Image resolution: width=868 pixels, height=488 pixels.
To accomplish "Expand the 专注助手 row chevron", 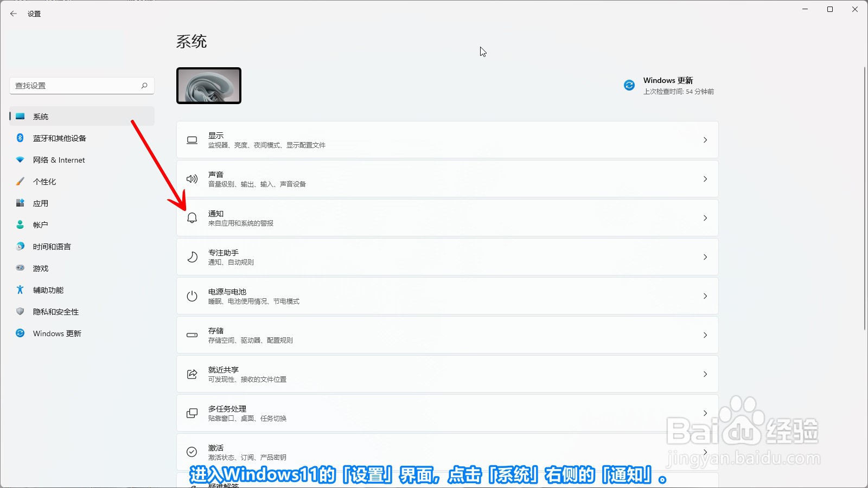I will pyautogui.click(x=705, y=257).
